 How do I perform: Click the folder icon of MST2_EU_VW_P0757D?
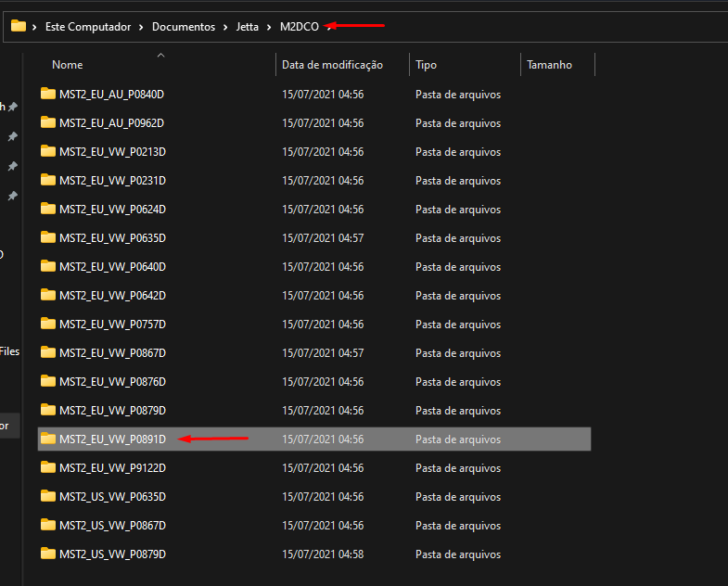click(48, 325)
